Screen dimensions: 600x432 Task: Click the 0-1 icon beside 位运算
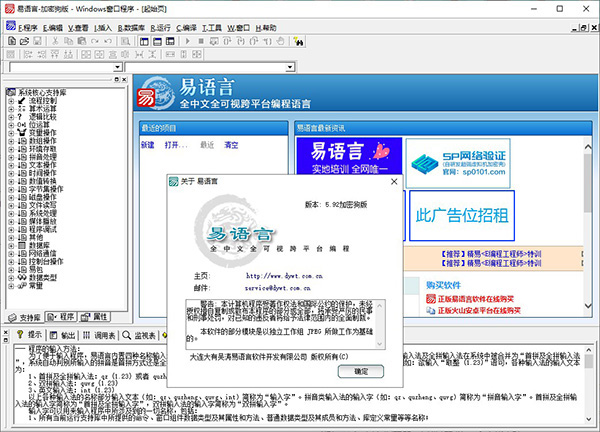pyautogui.click(x=21, y=125)
